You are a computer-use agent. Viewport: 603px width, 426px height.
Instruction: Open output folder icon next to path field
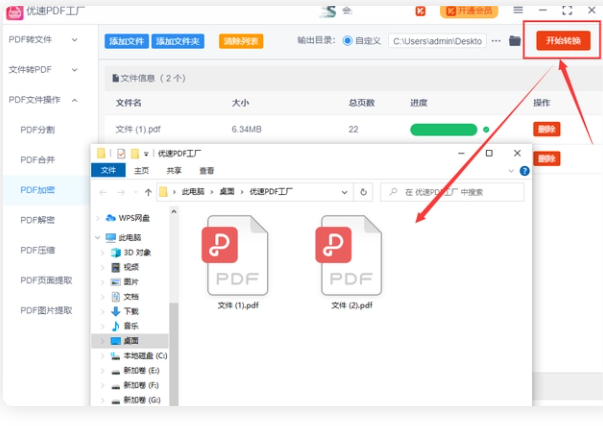[515, 41]
